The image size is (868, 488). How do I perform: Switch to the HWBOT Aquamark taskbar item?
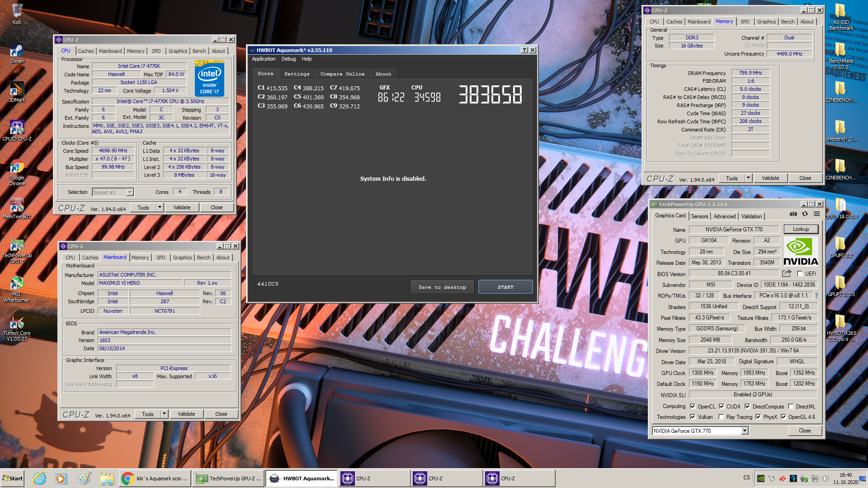[302, 479]
